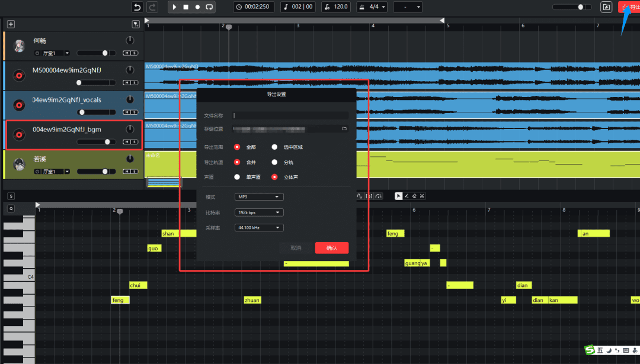Adjust the 何畅 track volume slider

click(x=97, y=53)
